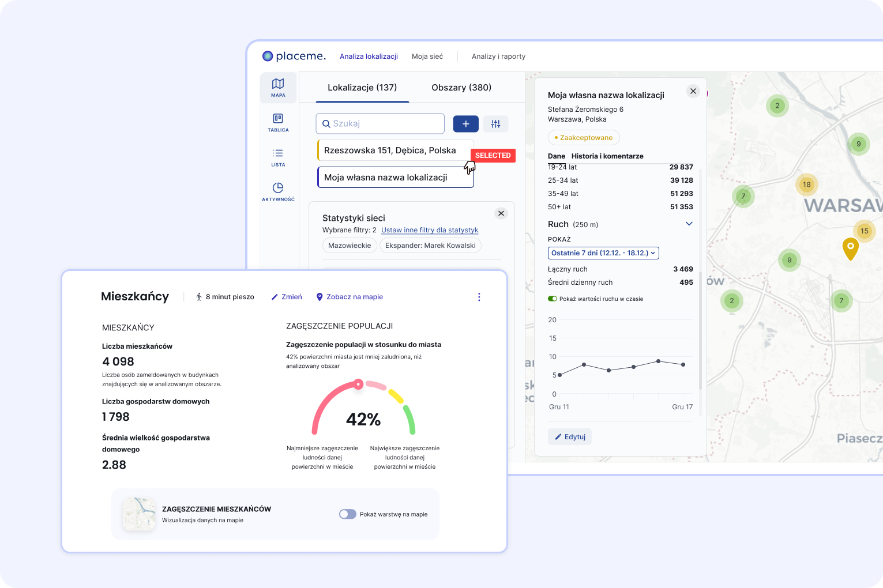The height and width of the screenshot is (588, 883).
Task: Open the Mieszkańcy card three-dot menu
Action: (x=479, y=297)
